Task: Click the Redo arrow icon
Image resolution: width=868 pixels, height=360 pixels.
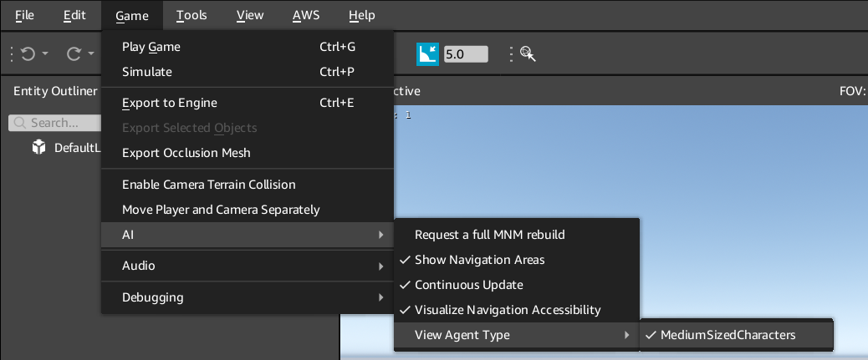Action: point(74,53)
